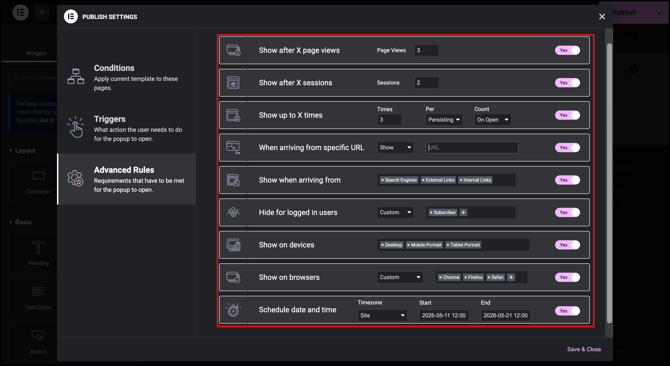Click the Page Views number field
670x366 pixels.
(x=426, y=50)
